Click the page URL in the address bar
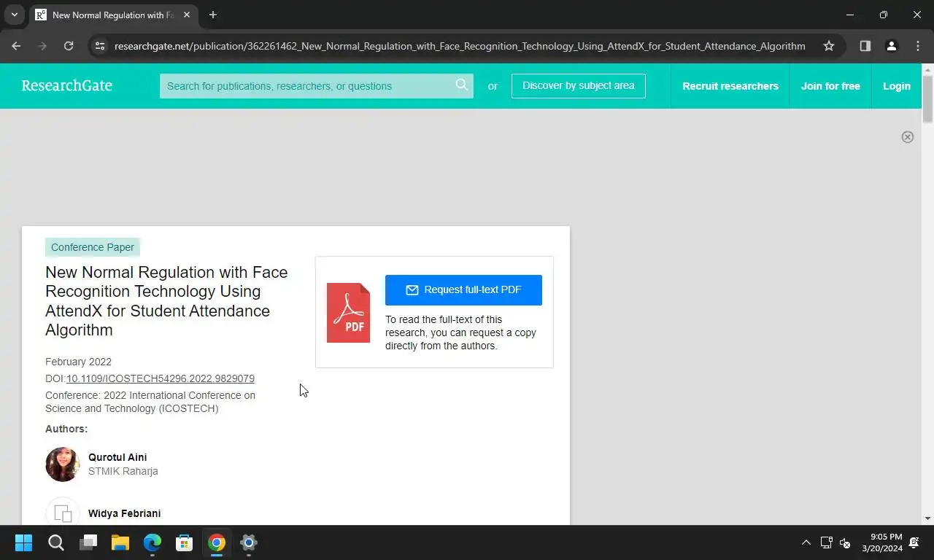Screen dimensions: 934x560 click(460, 46)
